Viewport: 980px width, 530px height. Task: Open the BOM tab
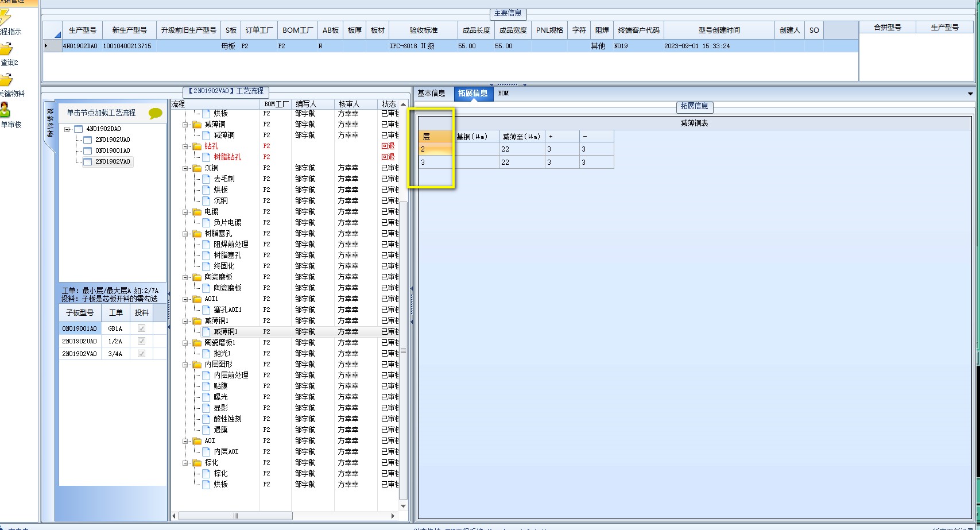503,93
